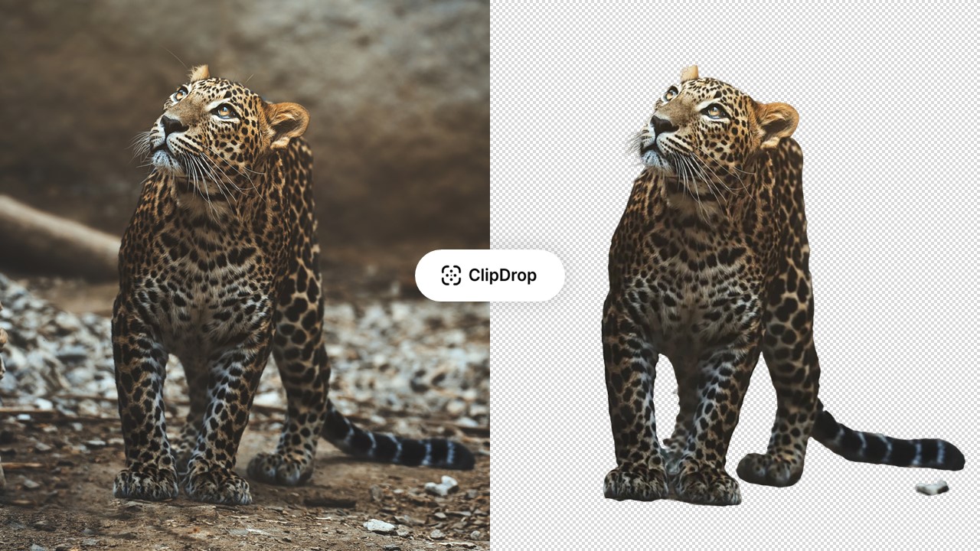
Task: Select the cutout leopard on transparent background
Action: point(781,287)
